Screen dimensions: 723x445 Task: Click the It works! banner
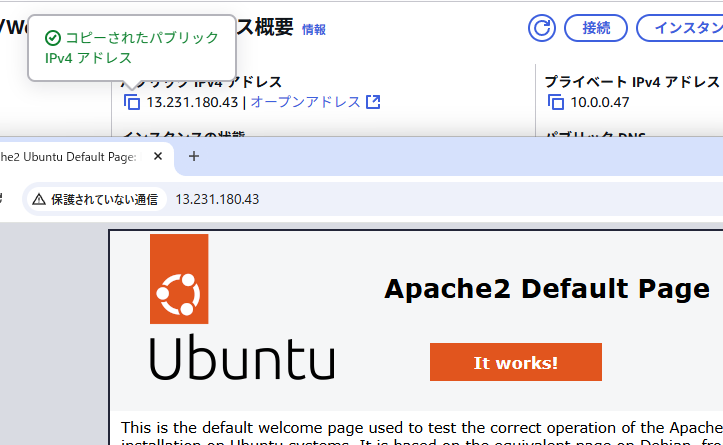pyautogui.click(x=516, y=362)
